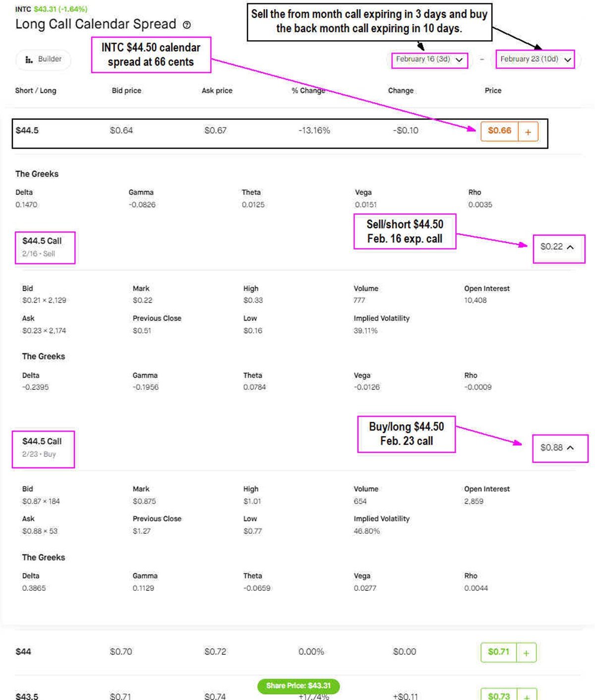Click the Bid price column header

126,91
